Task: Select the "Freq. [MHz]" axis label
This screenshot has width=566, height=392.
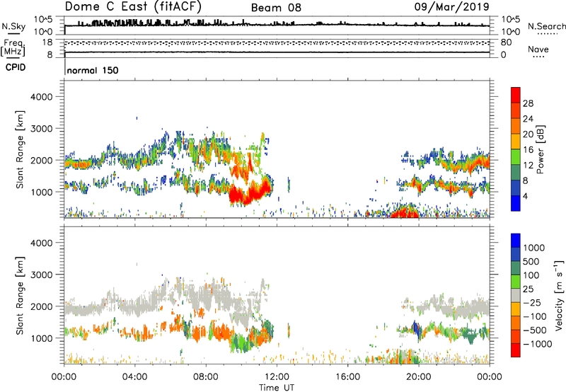Action: 13,48
